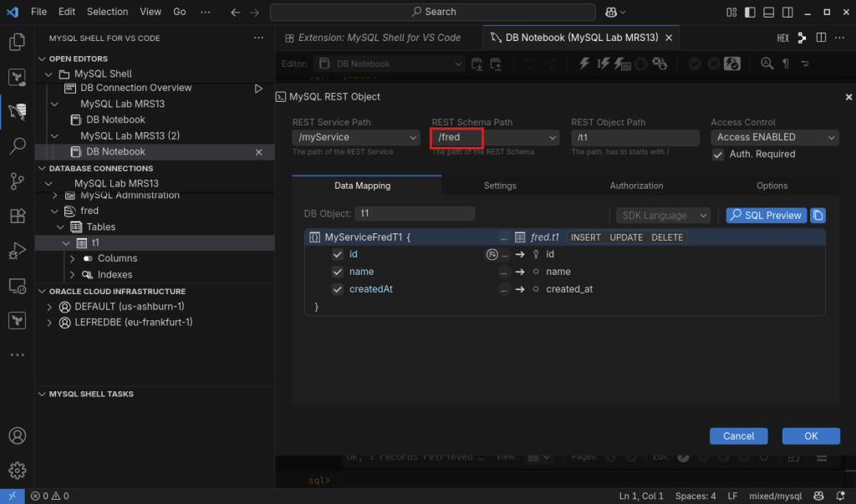Viewport: 856px width, 504px height.
Task: Uncheck the id field checkbox
Action: pyautogui.click(x=338, y=254)
